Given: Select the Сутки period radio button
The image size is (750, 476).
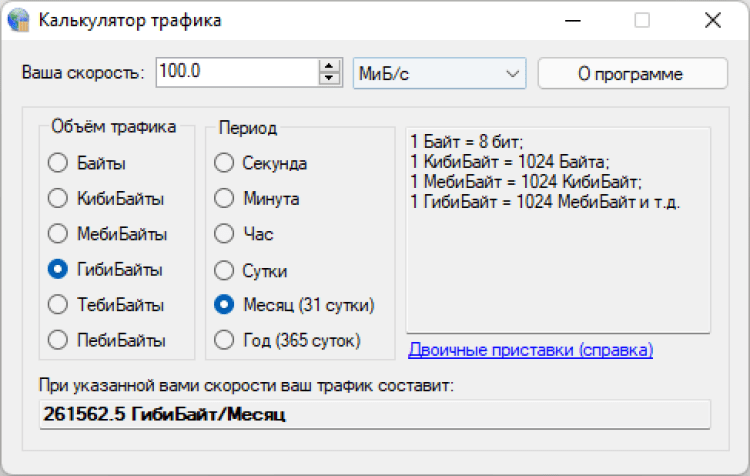Looking at the screenshot, I should pyautogui.click(x=225, y=270).
